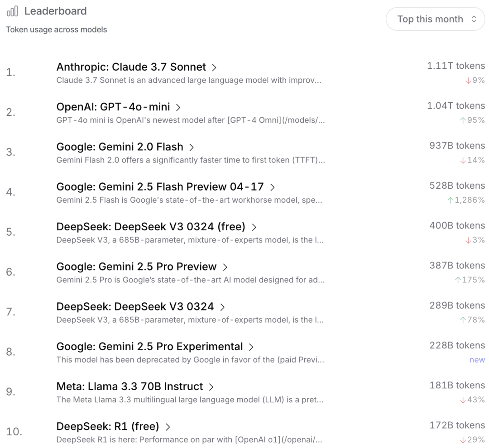Screen dimensions: 489x448
Task: Click the 1.04T tokens value
Action: click(455, 105)
